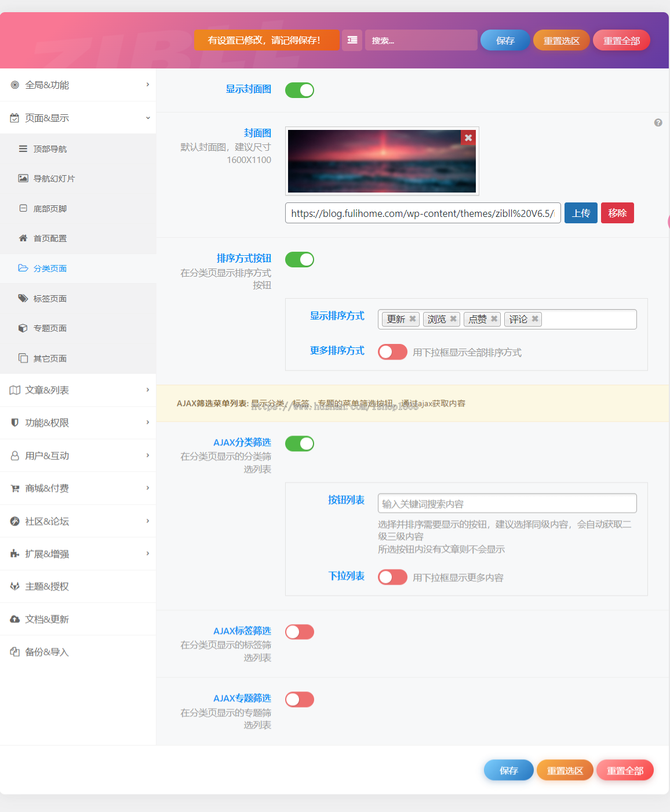Toggle the 排序方式按钮 switch

pyautogui.click(x=300, y=259)
